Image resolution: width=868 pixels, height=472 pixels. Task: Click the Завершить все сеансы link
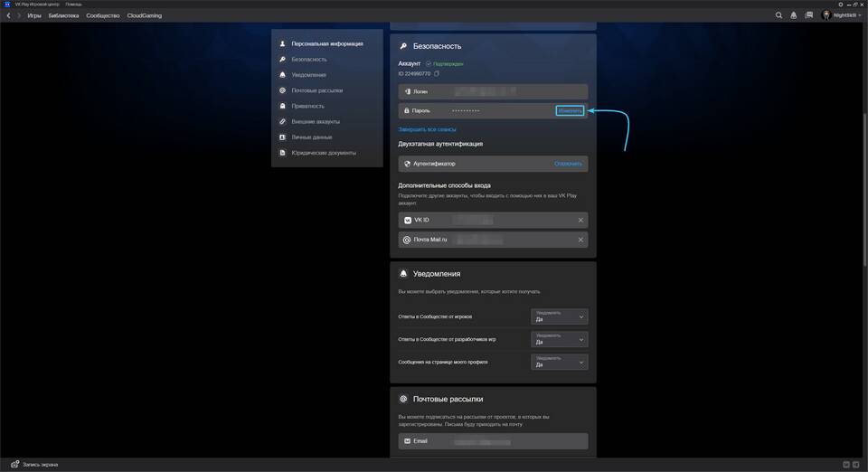(x=427, y=129)
